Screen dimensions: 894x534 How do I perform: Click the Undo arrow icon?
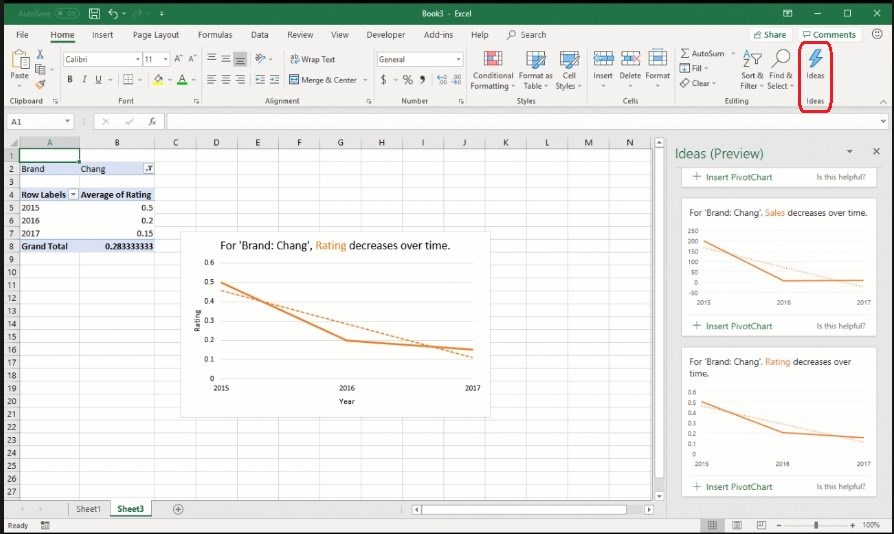tap(113, 14)
